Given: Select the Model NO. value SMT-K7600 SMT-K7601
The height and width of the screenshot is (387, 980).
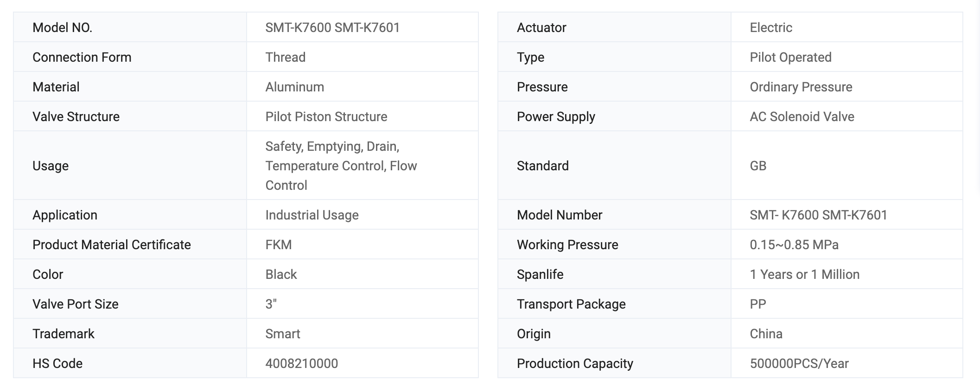Looking at the screenshot, I should click(332, 27).
